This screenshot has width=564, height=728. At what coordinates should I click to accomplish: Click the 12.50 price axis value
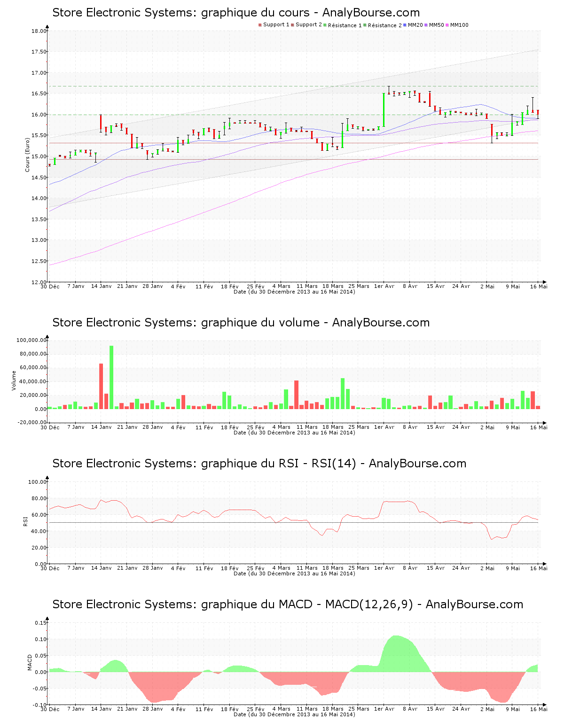(x=40, y=261)
